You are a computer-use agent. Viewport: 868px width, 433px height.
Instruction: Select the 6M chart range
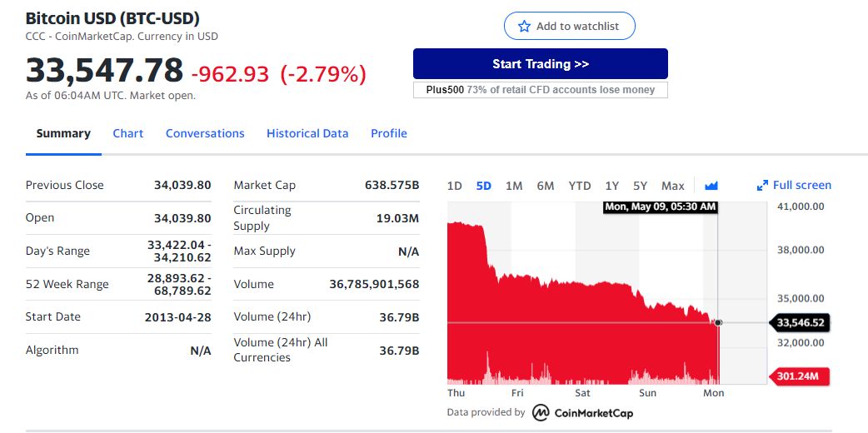point(546,186)
